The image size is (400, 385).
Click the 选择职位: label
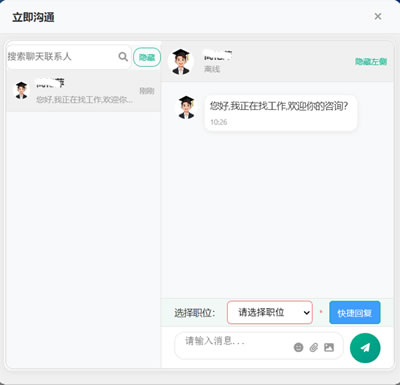coord(195,313)
